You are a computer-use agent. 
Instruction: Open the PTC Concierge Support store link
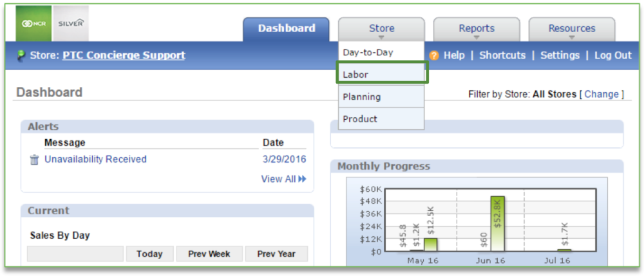pos(124,55)
